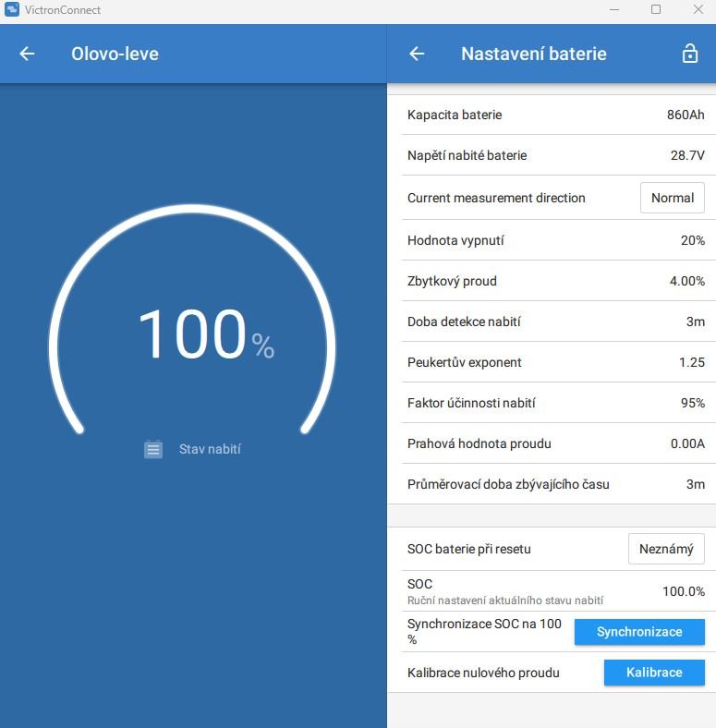Edit Prahová hodnota proudu 0.00A

click(552, 443)
